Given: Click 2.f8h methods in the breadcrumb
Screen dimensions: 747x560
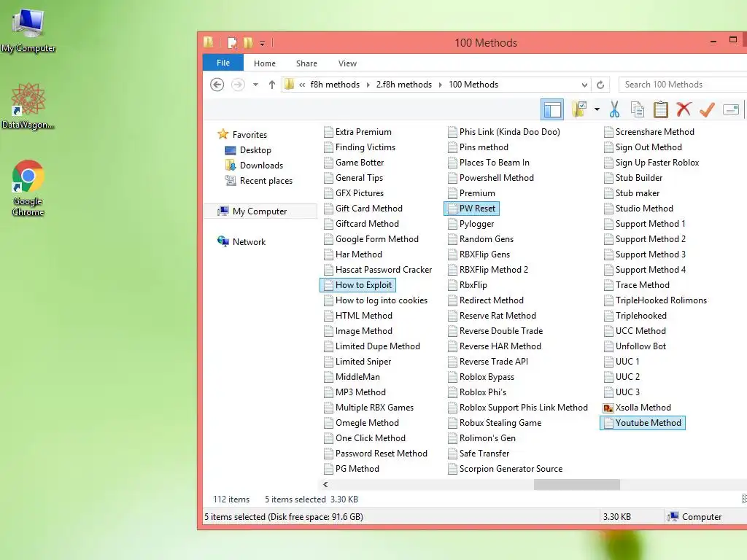Looking at the screenshot, I should coord(404,85).
